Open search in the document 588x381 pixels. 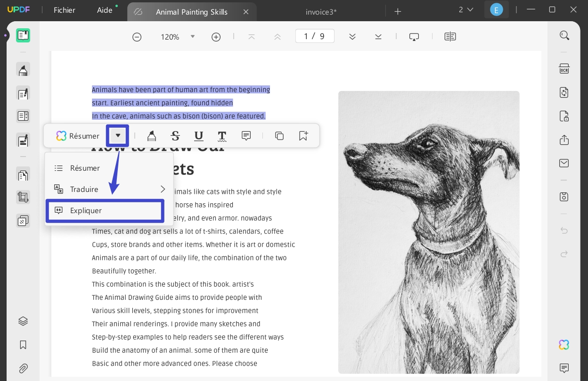(564, 35)
